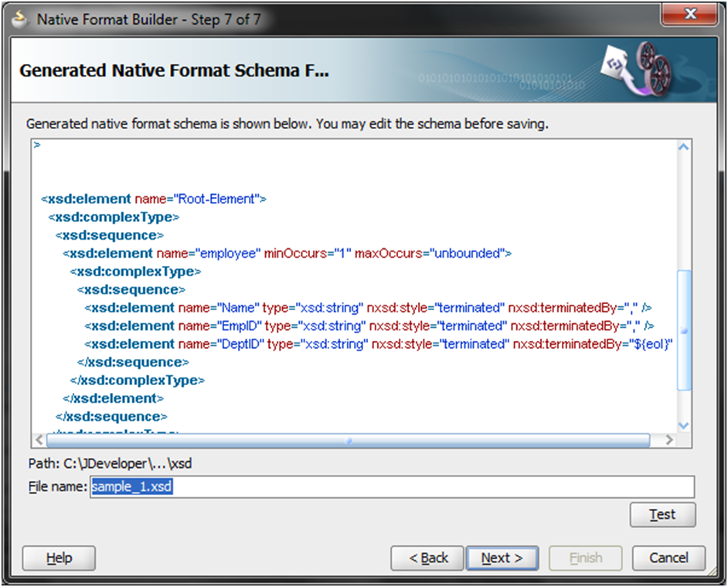Click the vertical scrollbar down arrow
Image resolution: width=728 pixels, height=587 pixels.
(x=682, y=424)
